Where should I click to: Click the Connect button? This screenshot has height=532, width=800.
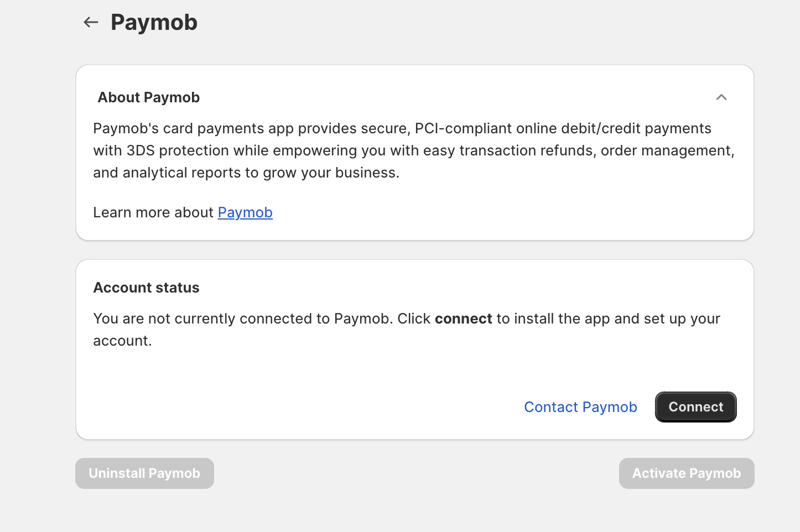pos(696,407)
